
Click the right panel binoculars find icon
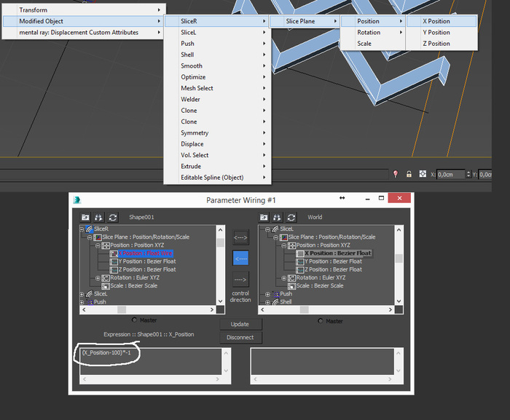tap(278, 217)
